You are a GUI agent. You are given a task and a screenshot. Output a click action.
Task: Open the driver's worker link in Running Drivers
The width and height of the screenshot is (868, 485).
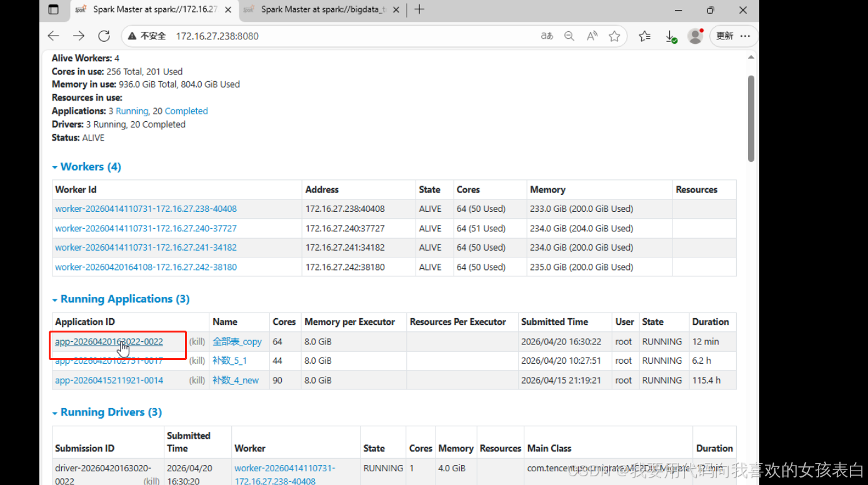coord(285,474)
